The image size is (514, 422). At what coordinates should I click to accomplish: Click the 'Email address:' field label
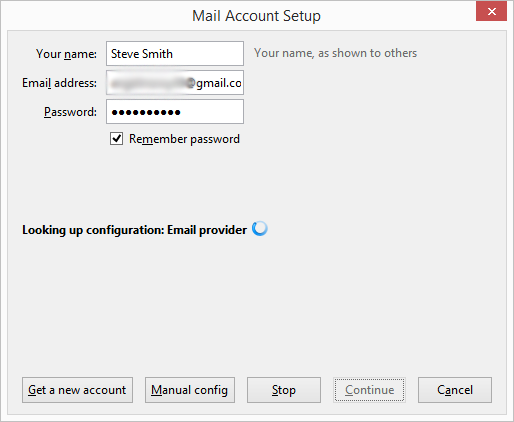[59, 83]
